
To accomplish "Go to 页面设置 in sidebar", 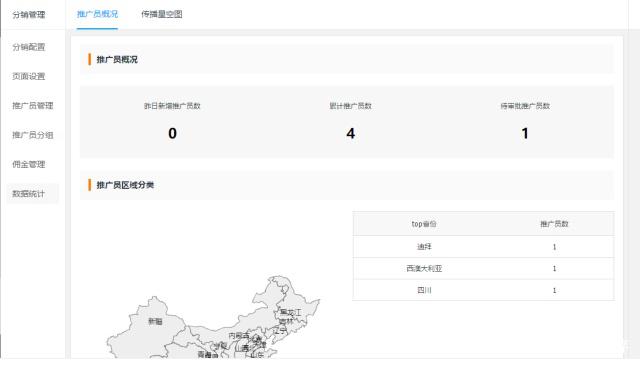I will (29, 76).
